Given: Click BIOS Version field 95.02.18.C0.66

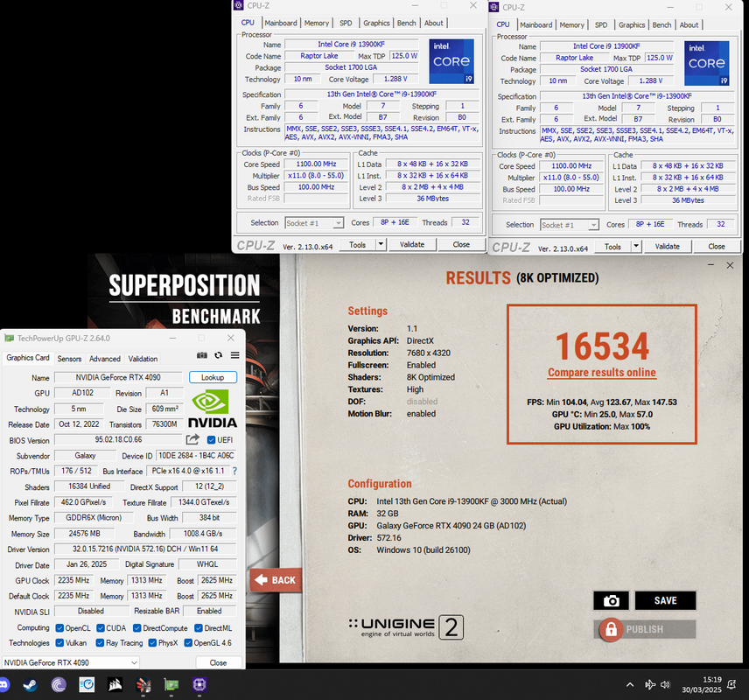Looking at the screenshot, I should click(x=118, y=439).
